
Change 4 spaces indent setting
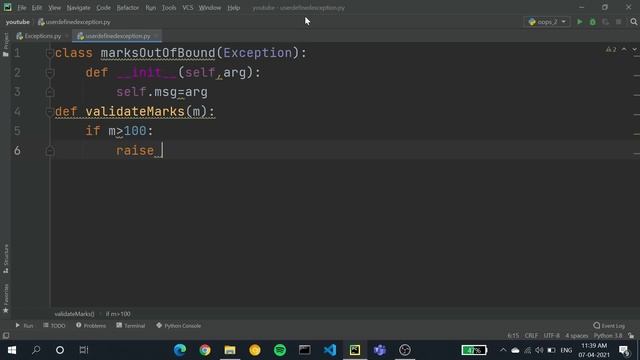pos(576,336)
